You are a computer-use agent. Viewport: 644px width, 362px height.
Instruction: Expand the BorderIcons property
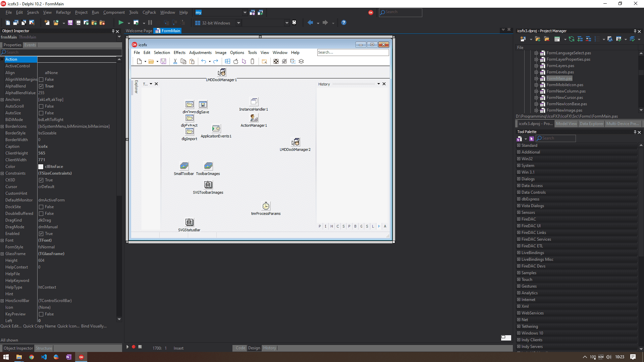coord(2,126)
